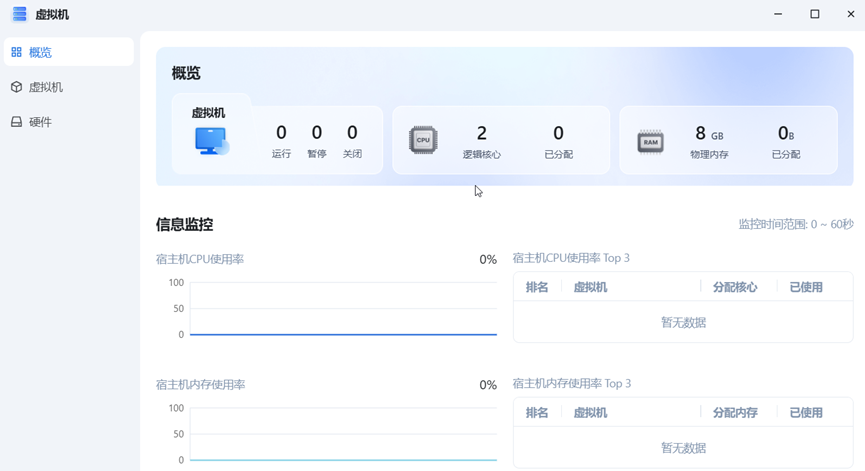Viewport: 865px width, 471px height.
Task: Click the 关闭 count value
Action: click(352, 132)
